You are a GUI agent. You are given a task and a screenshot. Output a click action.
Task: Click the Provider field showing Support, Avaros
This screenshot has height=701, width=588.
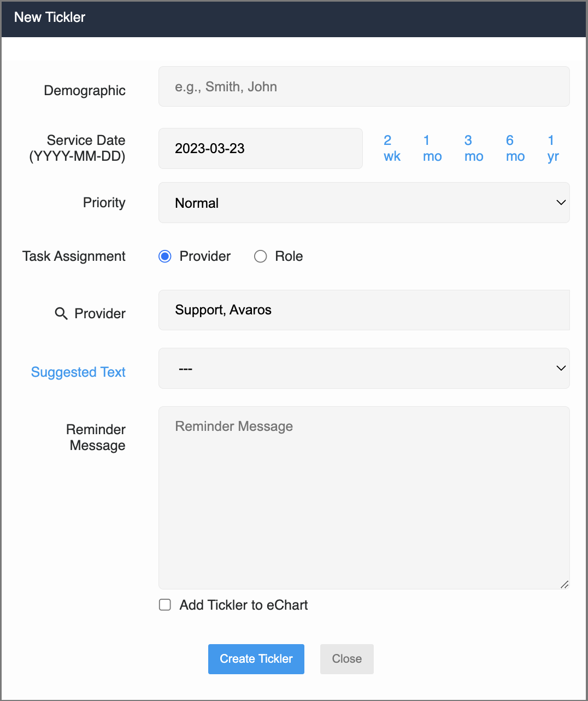[364, 310]
